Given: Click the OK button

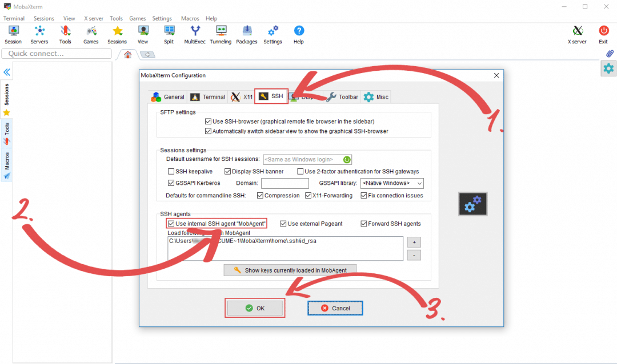Looking at the screenshot, I should coord(255,308).
